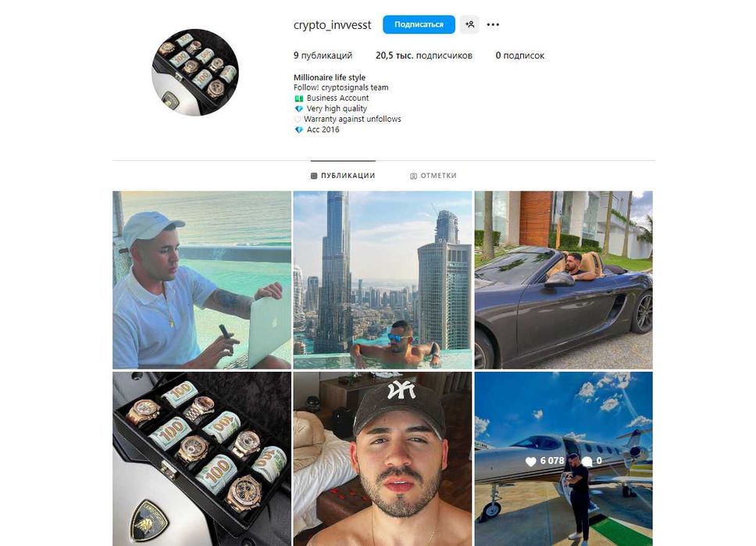756x546 pixels.
Task: Click the tagged-photo icon beside ОТМЕТКИ
Action: click(x=413, y=176)
